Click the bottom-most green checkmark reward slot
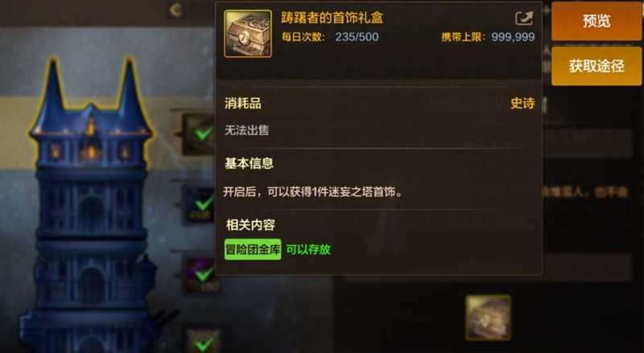This screenshot has width=644, height=353. (203, 342)
